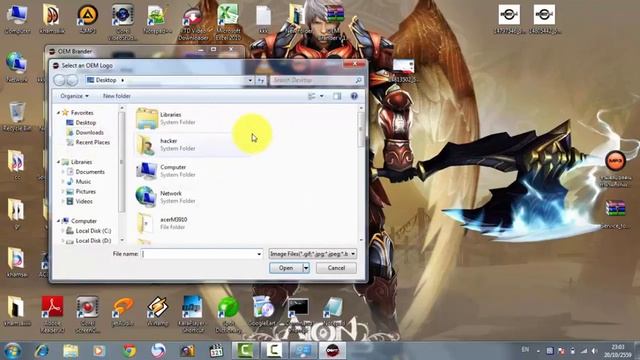Click the Search Desktop box
The width and height of the screenshot is (640, 360).
pyautogui.click(x=316, y=80)
